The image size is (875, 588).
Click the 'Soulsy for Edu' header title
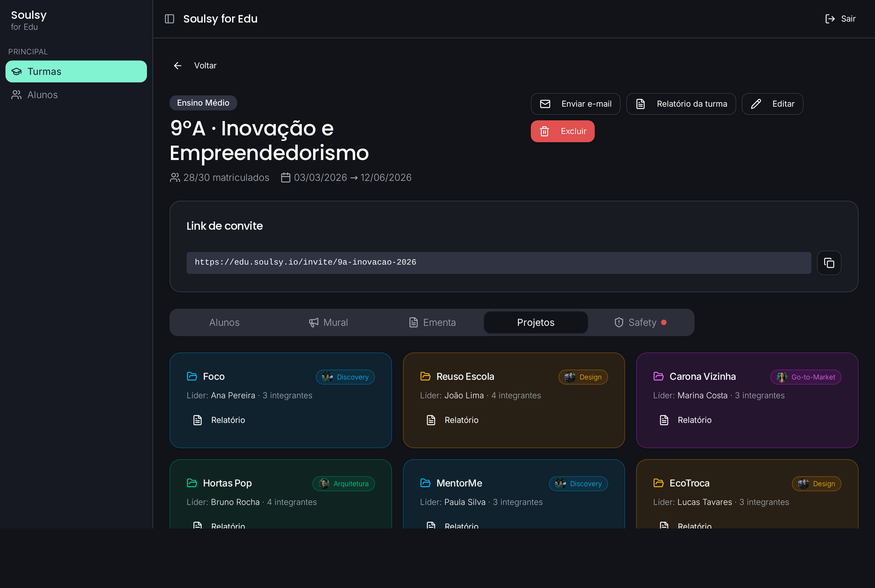pos(220,19)
